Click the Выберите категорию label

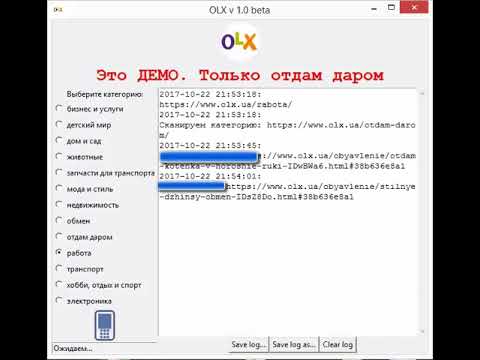(x=105, y=94)
